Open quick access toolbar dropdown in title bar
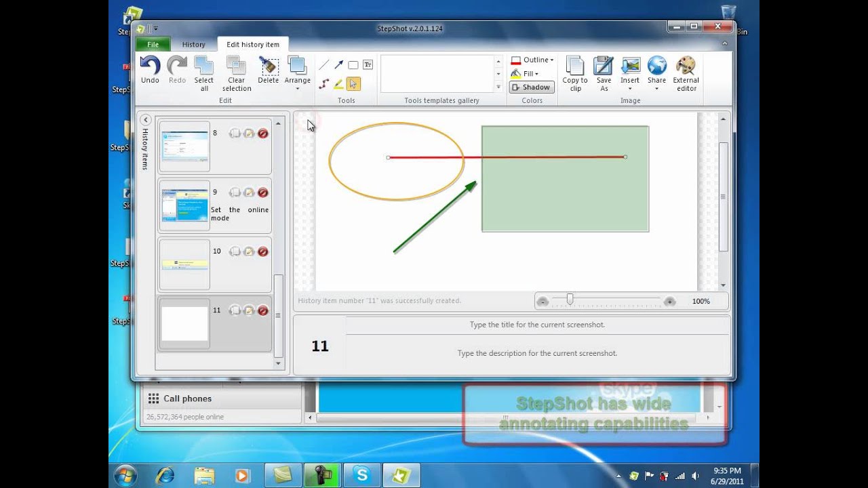Viewport: 868px width, 488px height. [x=155, y=29]
